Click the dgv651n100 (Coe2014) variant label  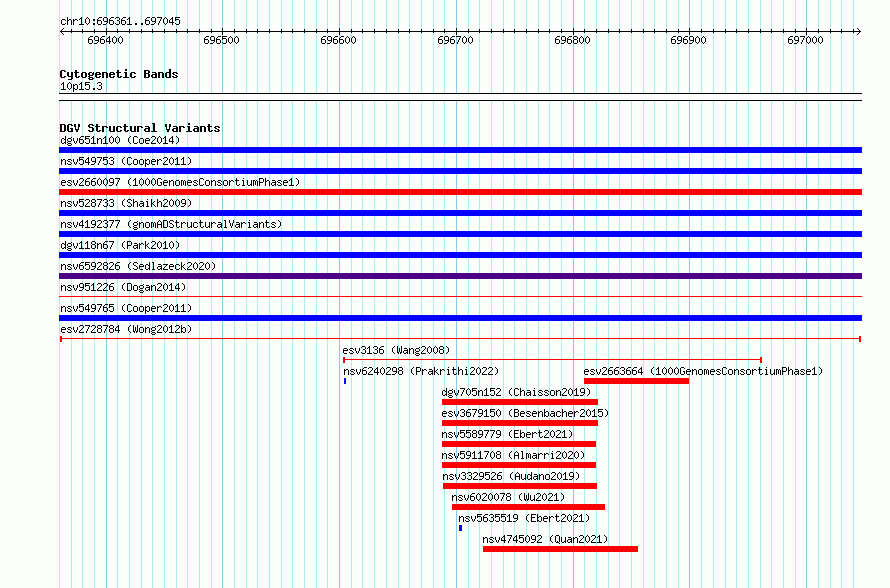pyautogui.click(x=120, y=140)
